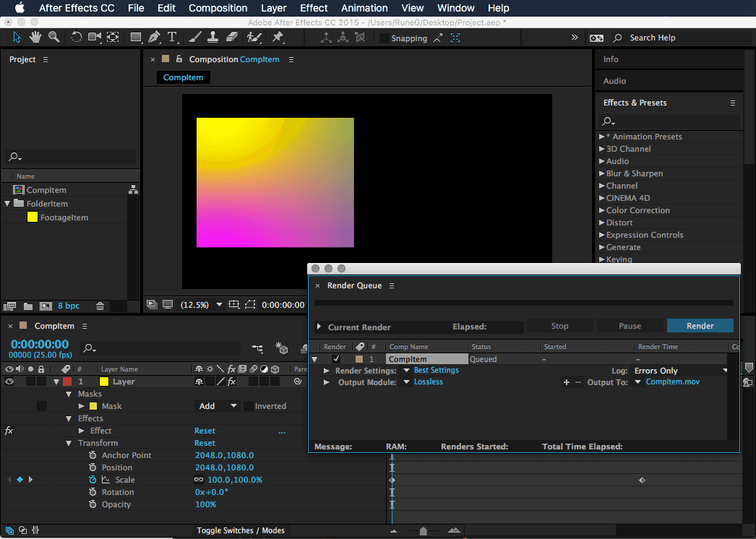This screenshot has width=756, height=539.
Task: Select the Selection arrow tool
Action: [17, 37]
